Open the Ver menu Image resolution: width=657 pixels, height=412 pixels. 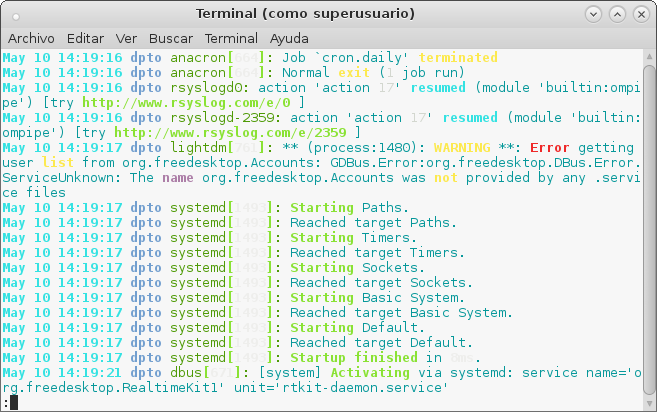click(126, 39)
